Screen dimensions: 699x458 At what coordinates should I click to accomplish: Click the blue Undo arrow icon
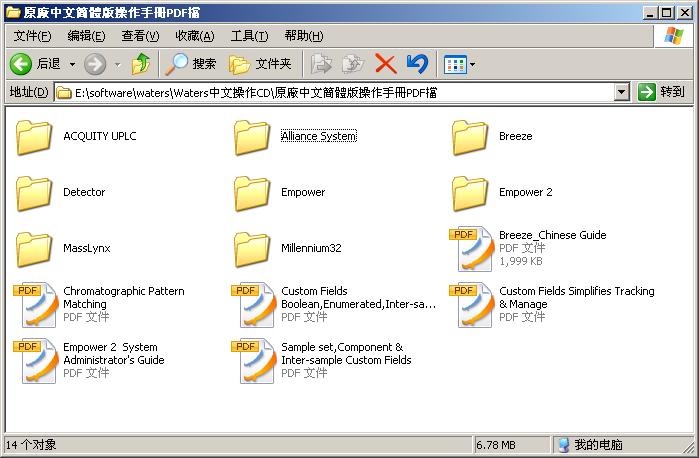418,64
